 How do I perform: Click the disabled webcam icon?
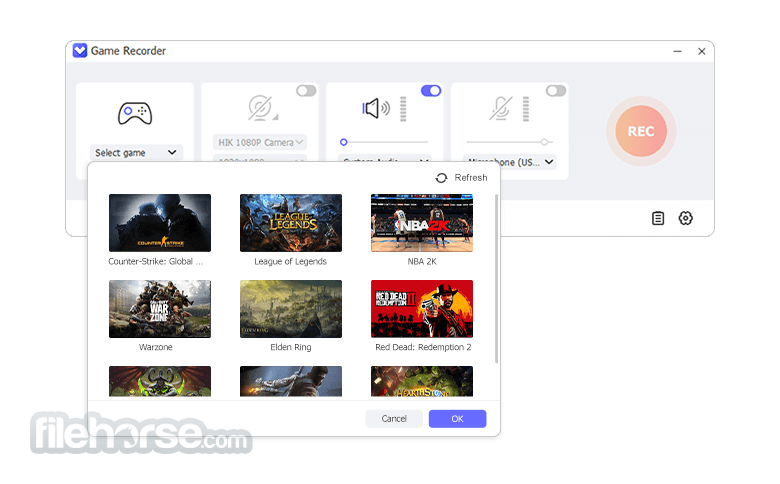coord(261,108)
